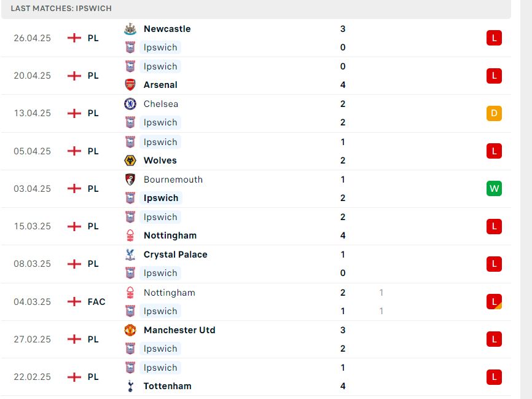Open the 13.04.25 Chelsea vs Ipswich match row
Image resolution: width=532 pixels, height=399 pixels.
[256, 113]
